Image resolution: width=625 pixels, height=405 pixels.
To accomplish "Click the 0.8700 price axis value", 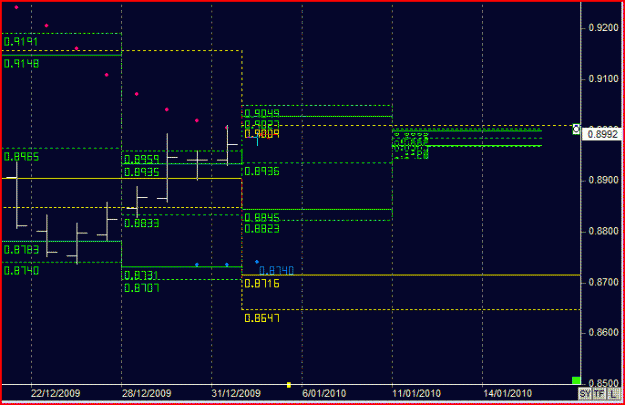I will click(603, 282).
